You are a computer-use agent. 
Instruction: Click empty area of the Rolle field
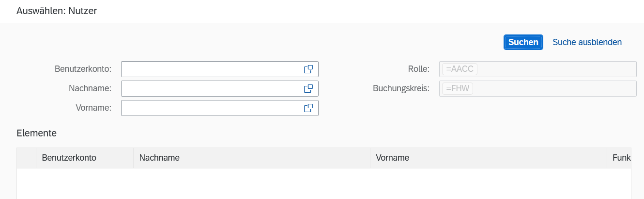(557, 69)
